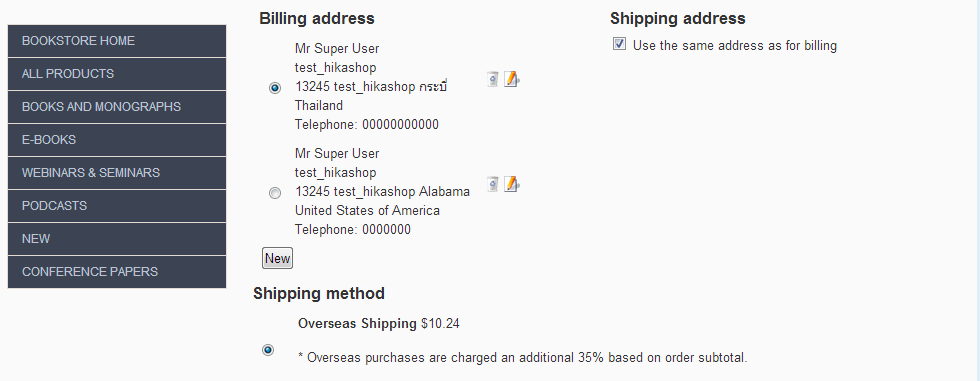Go to All Products
Viewport: 980px width, 381px height.
117,74
